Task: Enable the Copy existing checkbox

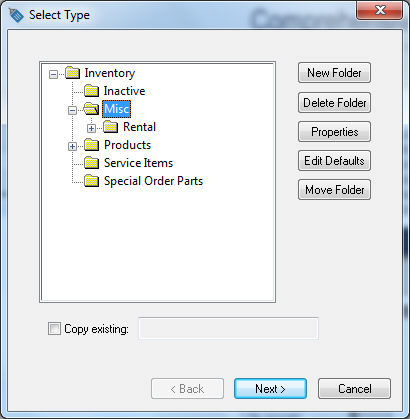Action: point(54,329)
